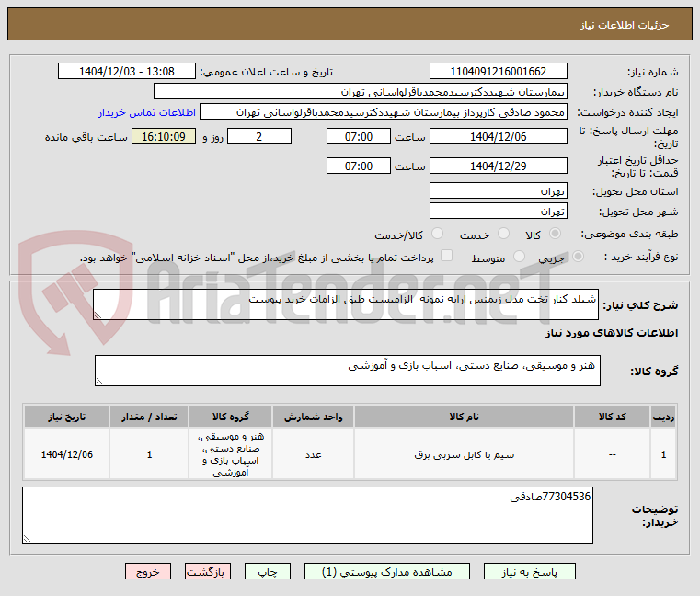This screenshot has height=596, width=700.
Task: Click the پاسخ به نیاز button
Action: click(530, 571)
